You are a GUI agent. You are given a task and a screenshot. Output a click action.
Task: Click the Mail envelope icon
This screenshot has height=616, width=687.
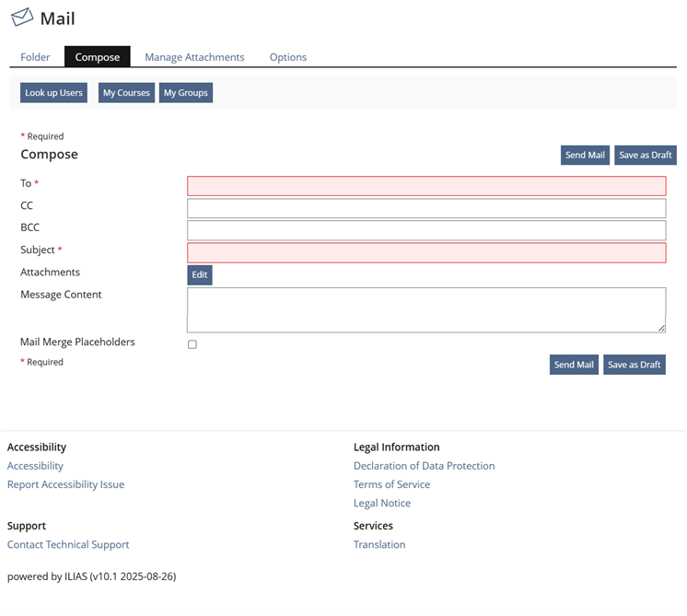coord(22,17)
